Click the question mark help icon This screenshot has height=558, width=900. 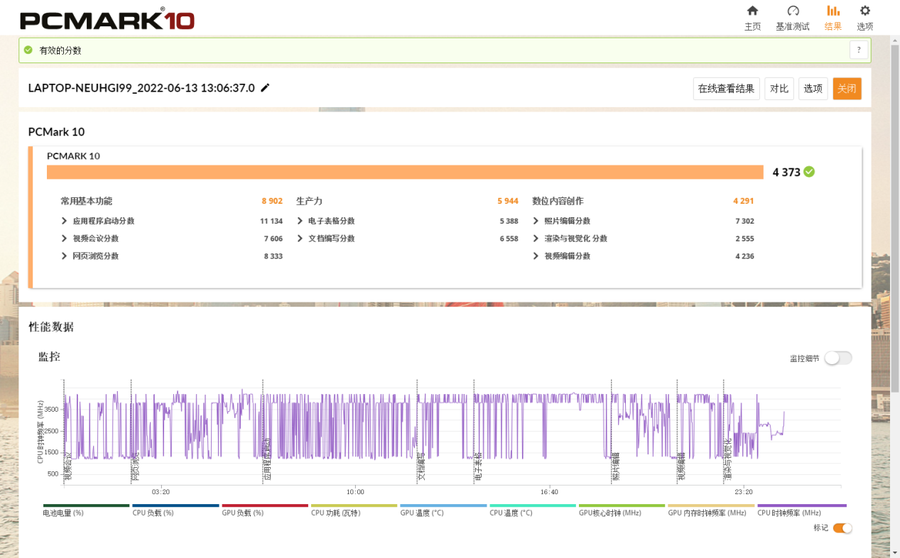(x=858, y=50)
